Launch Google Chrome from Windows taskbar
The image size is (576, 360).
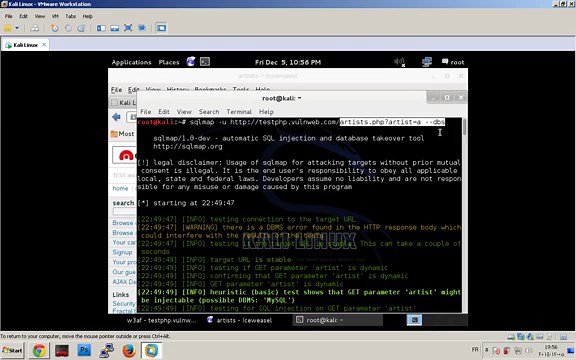coord(39,350)
